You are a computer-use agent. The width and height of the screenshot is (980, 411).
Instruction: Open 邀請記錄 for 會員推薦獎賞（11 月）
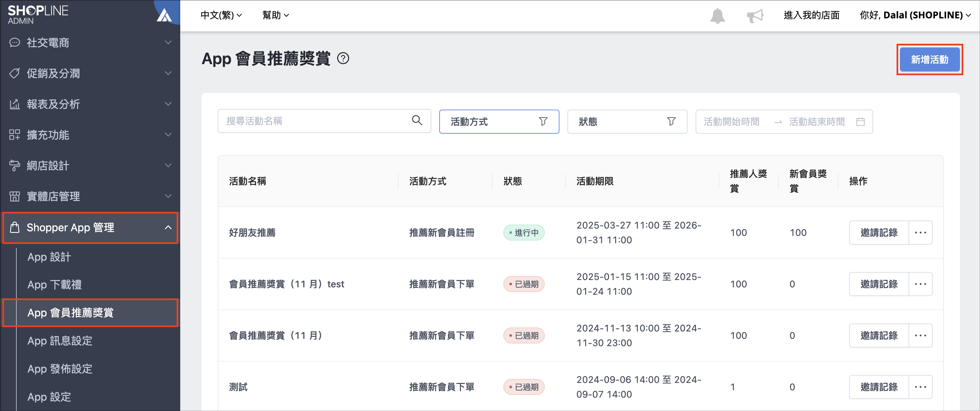879,335
